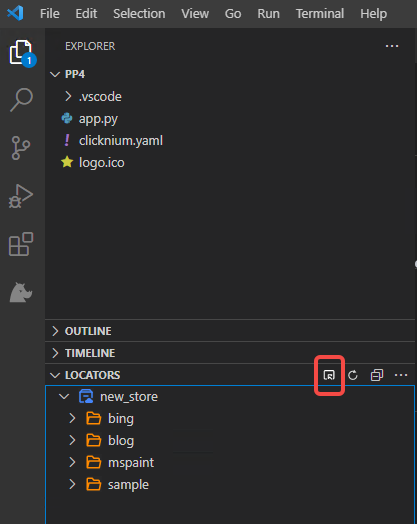Open the Search view icon
The image size is (417, 524).
pyautogui.click(x=21, y=100)
